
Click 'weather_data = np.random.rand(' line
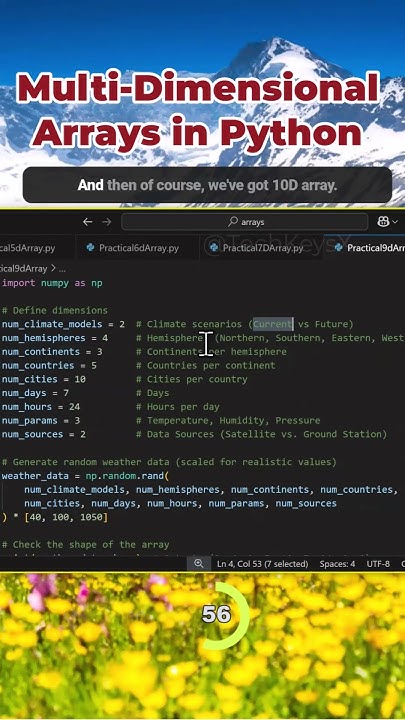(86, 476)
